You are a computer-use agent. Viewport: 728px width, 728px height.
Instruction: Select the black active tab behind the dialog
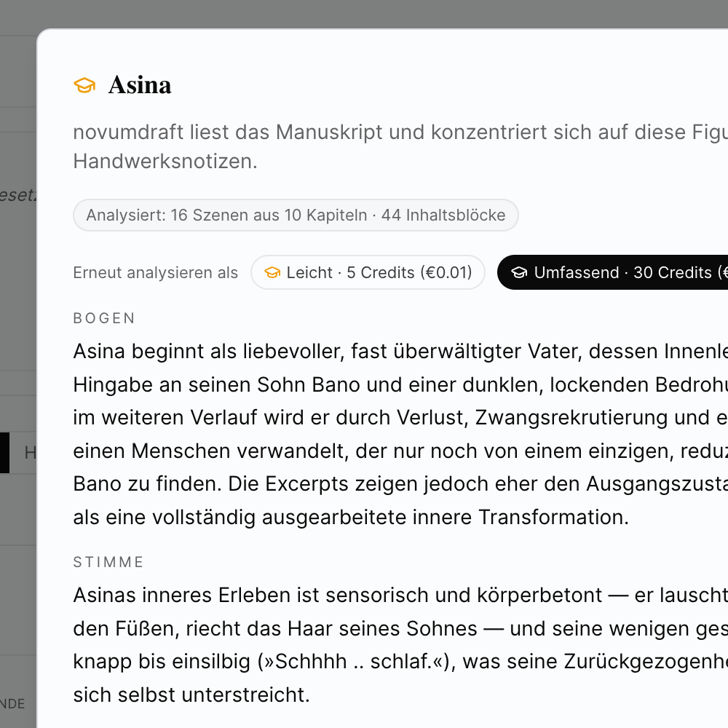(4, 453)
